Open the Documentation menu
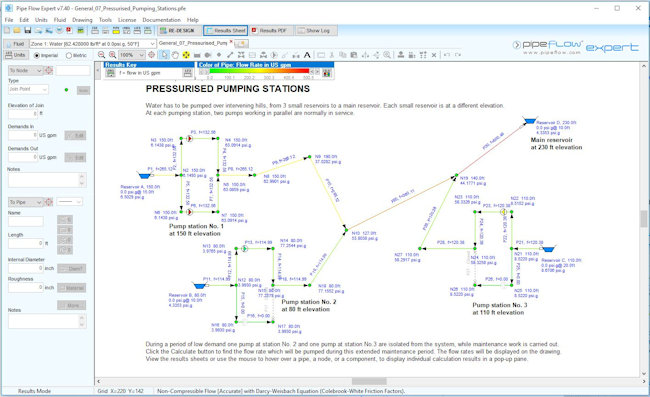This screenshot has height=397, width=650. (161, 20)
